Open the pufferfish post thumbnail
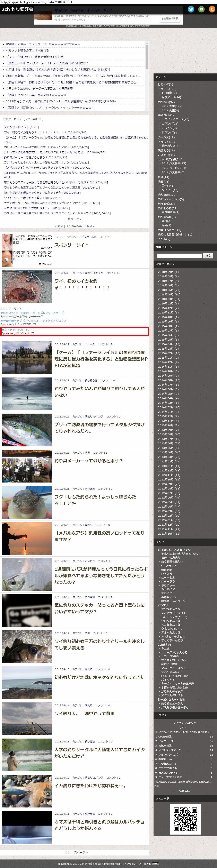The height and width of the screenshot is (868, 217). tap(27, 502)
